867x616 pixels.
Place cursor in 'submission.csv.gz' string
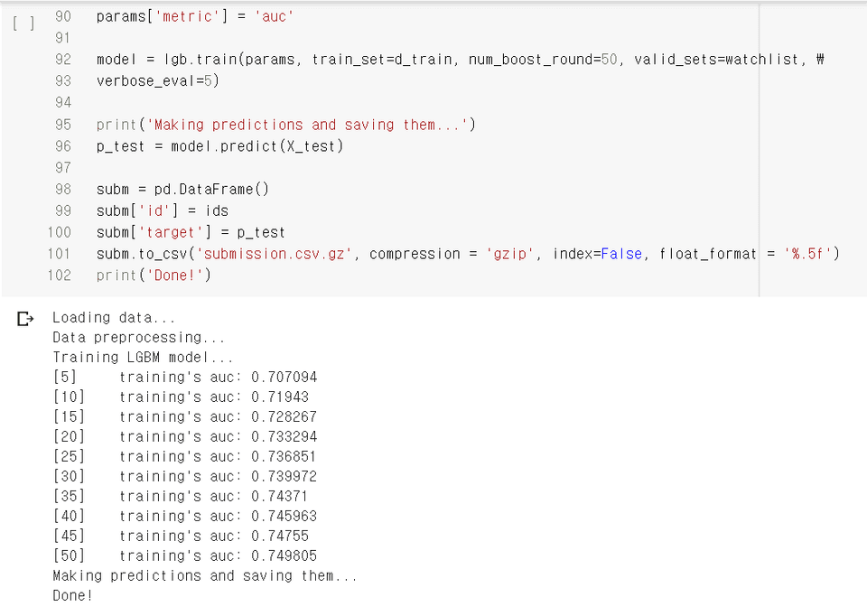point(275,254)
